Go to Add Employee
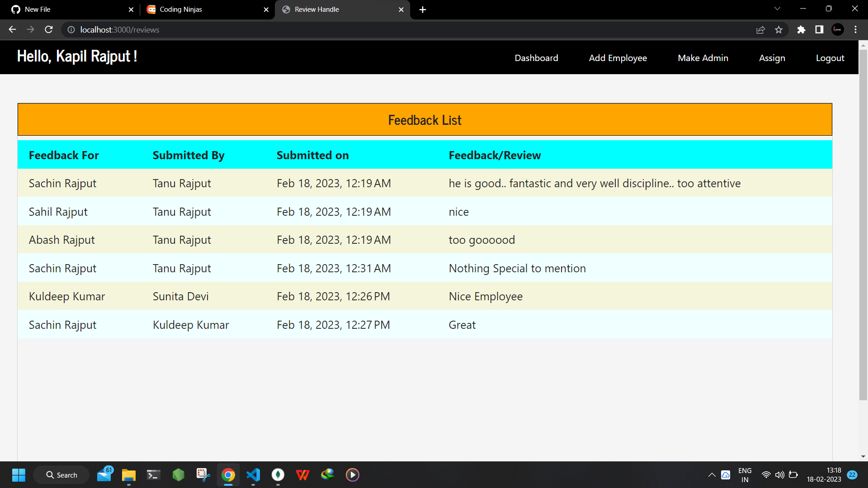The image size is (868, 488). [618, 58]
